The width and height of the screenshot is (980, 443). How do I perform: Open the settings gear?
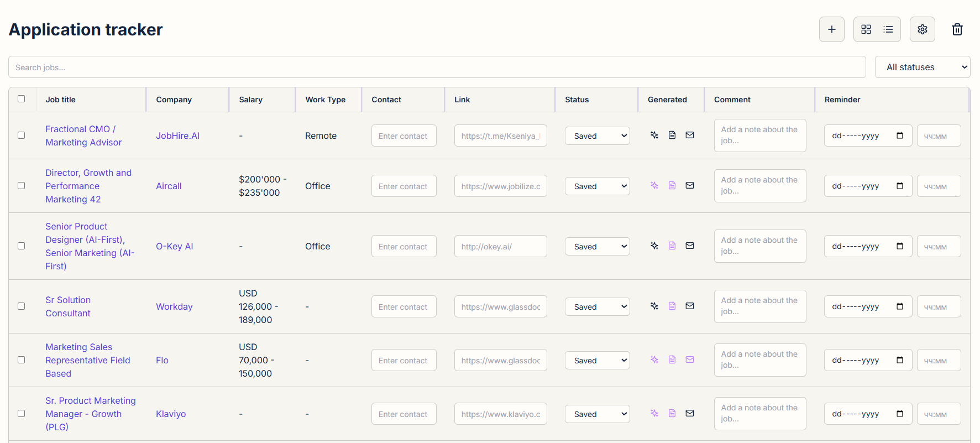[922, 29]
